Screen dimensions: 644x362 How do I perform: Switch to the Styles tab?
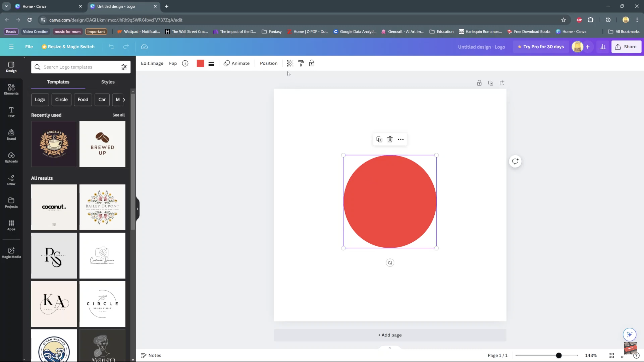(108, 82)
